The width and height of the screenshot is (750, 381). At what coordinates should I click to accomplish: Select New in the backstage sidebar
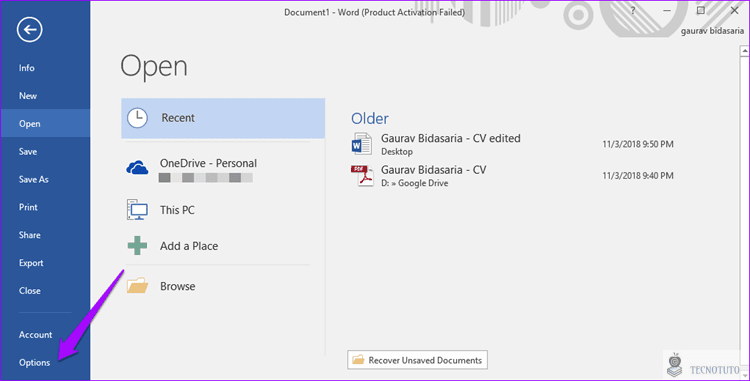[x=45, y=96]
